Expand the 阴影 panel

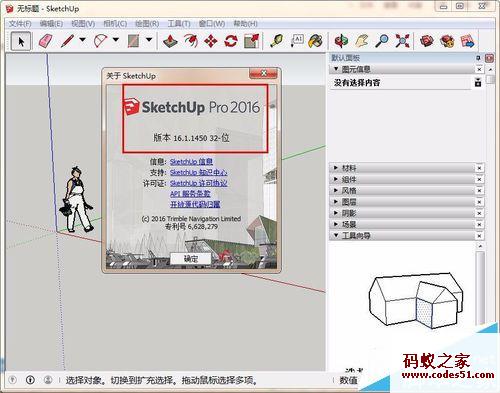336,213
